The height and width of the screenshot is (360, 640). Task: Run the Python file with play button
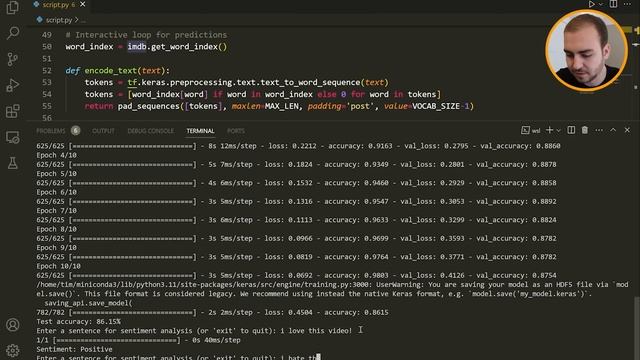[x=591, y=4]
